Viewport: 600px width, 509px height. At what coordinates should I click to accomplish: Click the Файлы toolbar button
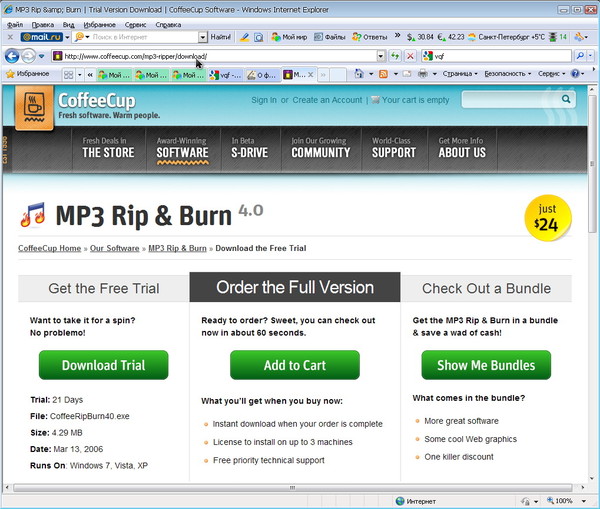tap(329, 37)
